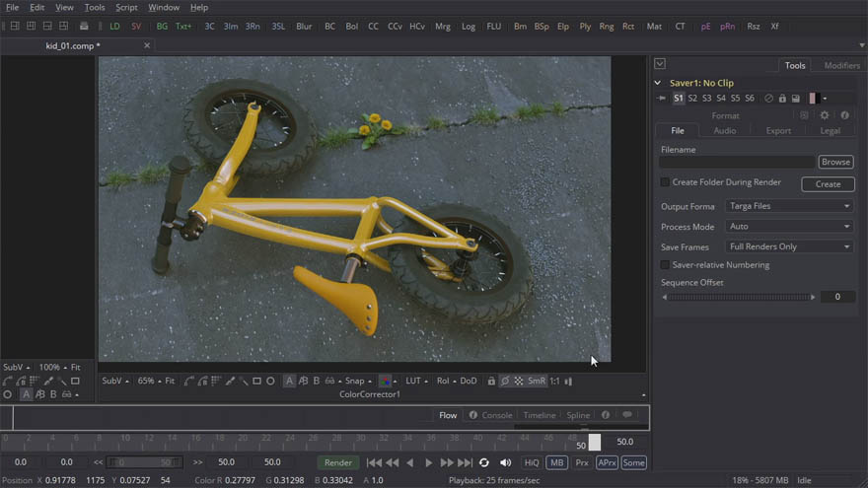Open the Tools menu

[x=94, y=7]
